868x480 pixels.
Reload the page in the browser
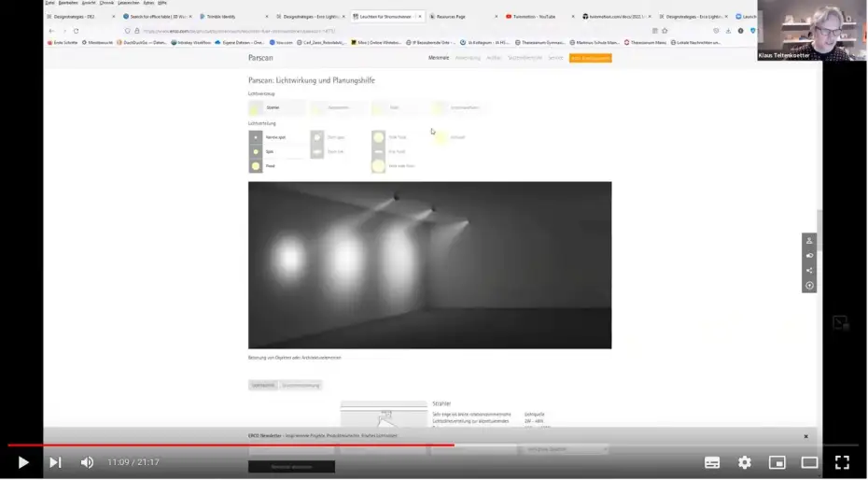point(76,31)
